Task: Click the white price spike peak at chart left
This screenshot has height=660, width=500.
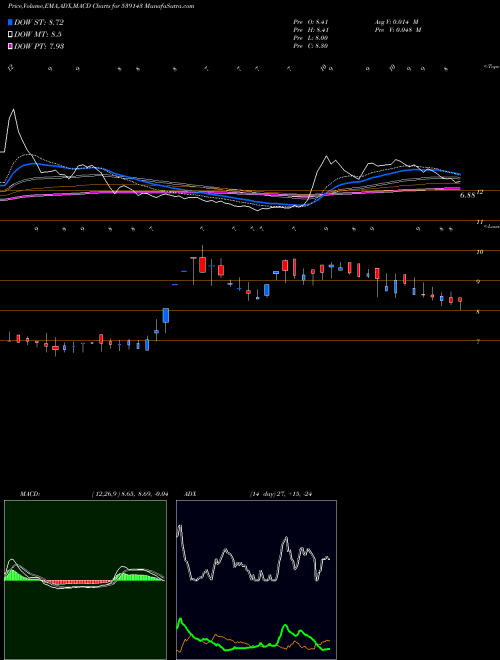Action: pyautogui.click(x=13, y=110)
